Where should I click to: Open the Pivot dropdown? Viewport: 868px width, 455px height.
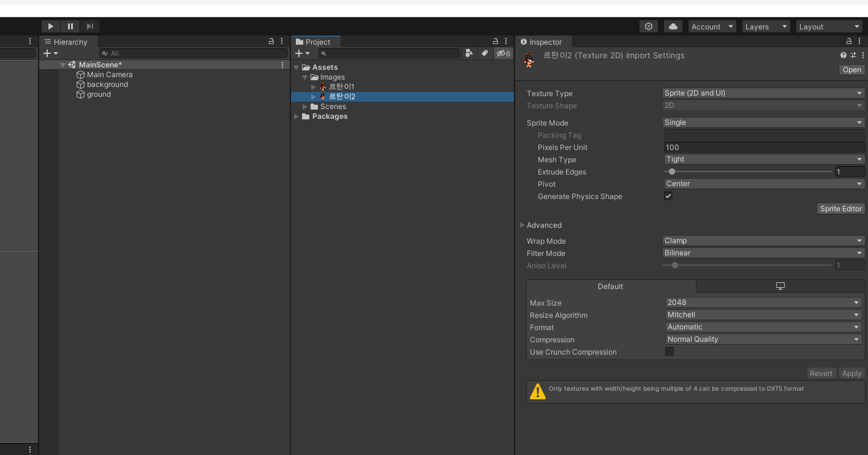coord(764,184)
